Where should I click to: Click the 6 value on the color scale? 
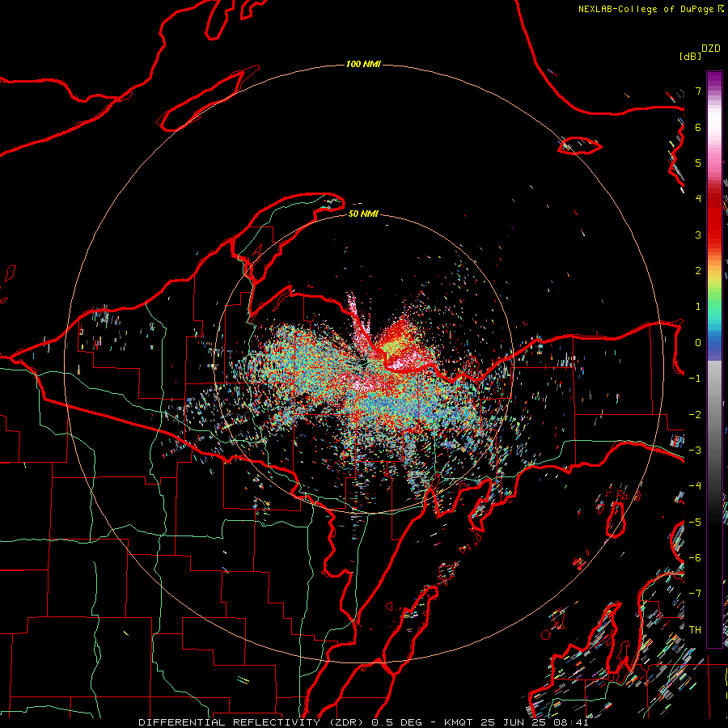[698, 127]
